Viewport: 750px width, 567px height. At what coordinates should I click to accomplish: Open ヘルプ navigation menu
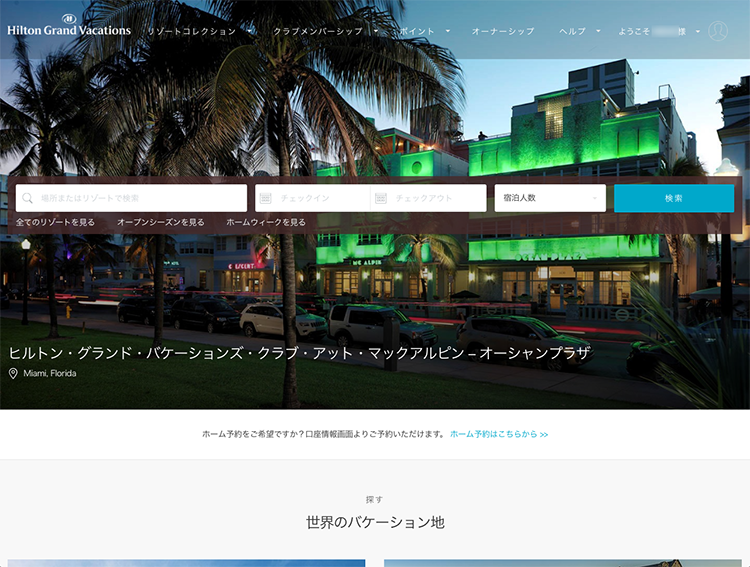point(573,32)
